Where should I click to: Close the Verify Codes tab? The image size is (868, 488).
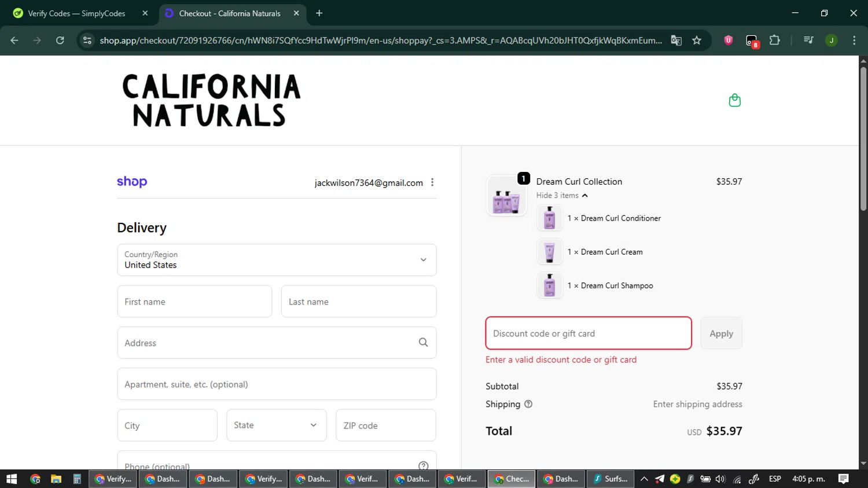pyautogui.click(x=145, y=13)
